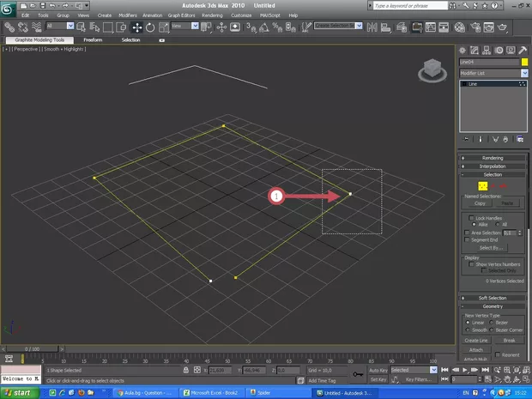Open the Modifiers menu
532x399 pixels.
point(127,15)
